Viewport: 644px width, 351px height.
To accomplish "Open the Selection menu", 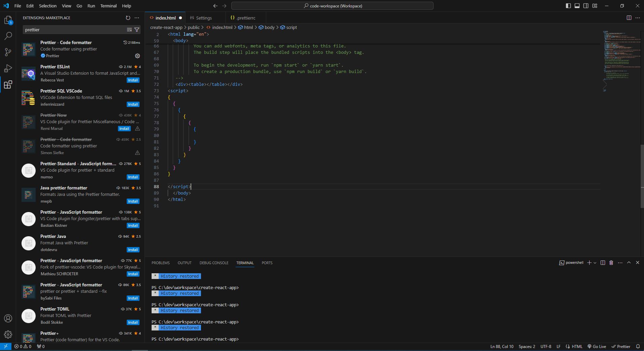I will pos(48,6).
